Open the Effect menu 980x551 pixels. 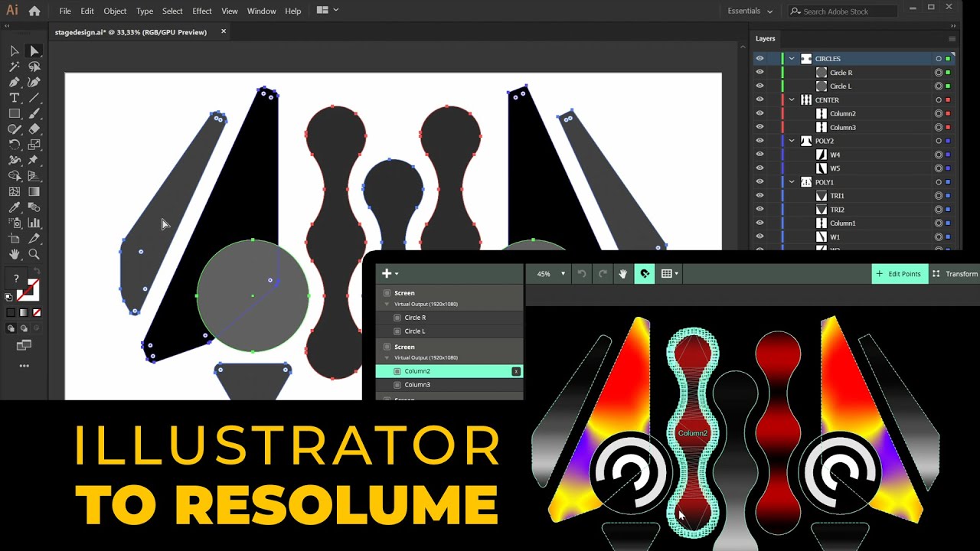pyautogui.click(x=202, y=11)
